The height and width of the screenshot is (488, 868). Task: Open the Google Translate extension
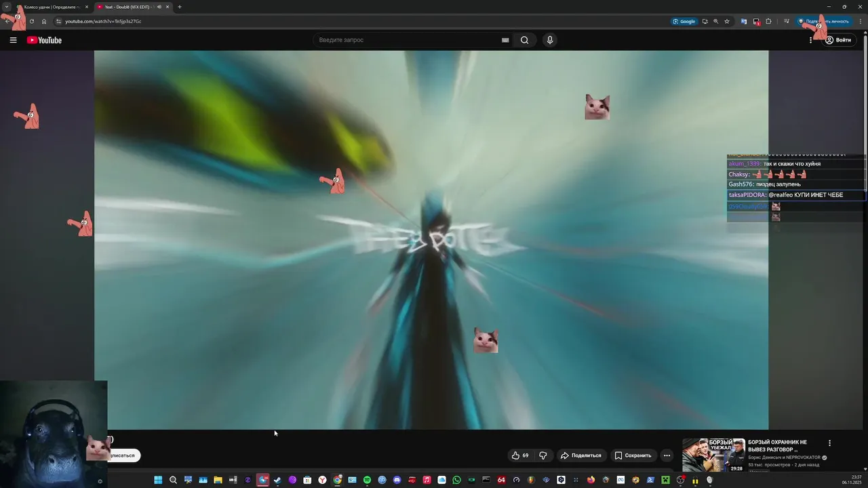[x=744, y=21]
